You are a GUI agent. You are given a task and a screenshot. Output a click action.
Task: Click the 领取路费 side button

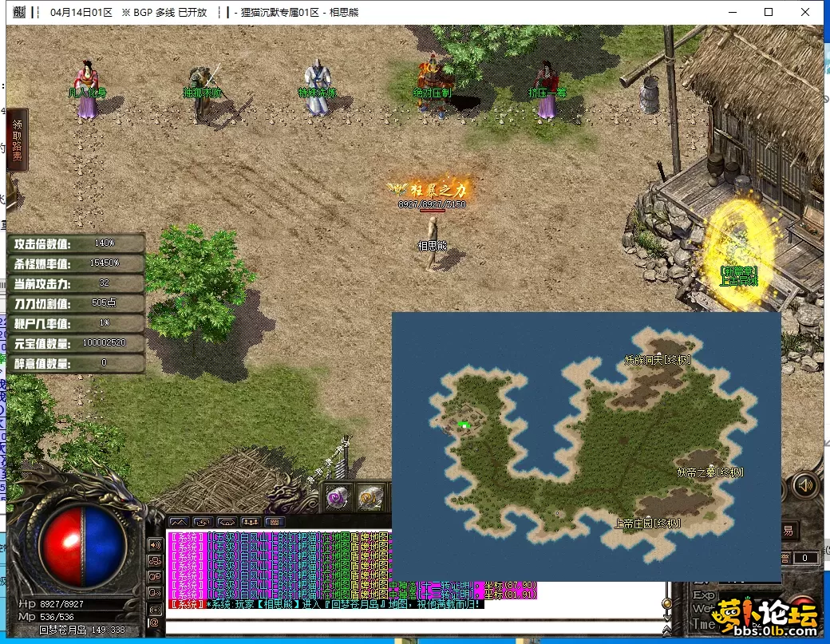point(18,140)
